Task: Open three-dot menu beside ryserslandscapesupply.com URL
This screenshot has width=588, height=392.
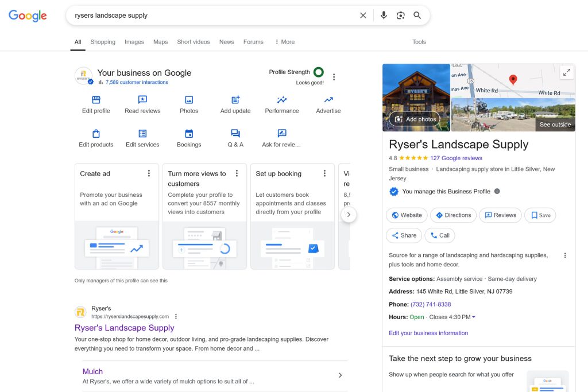Action: click(x=176, y=316)
